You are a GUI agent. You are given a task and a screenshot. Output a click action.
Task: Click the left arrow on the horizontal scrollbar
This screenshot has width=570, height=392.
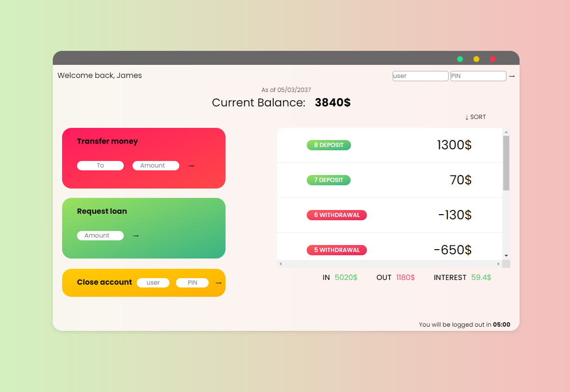coord(280,264)
